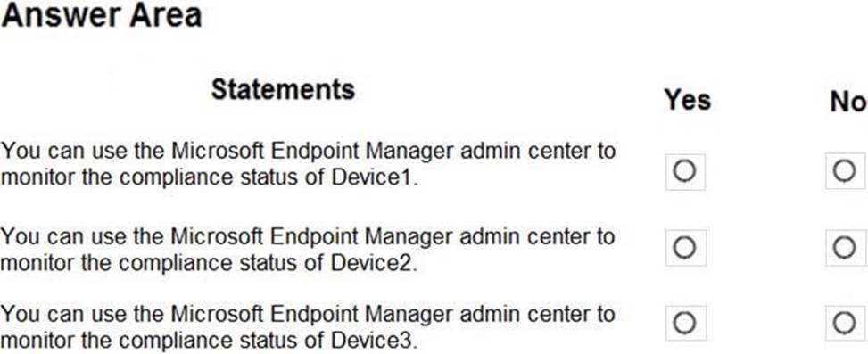
Task: Choose No for the Device2 statement
Action: (x=846, y=247)
